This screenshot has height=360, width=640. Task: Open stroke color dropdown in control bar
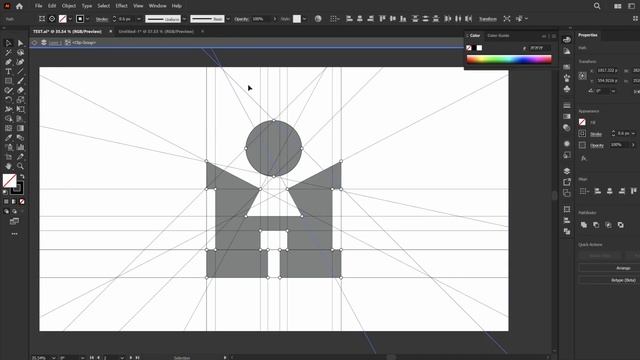87,19
